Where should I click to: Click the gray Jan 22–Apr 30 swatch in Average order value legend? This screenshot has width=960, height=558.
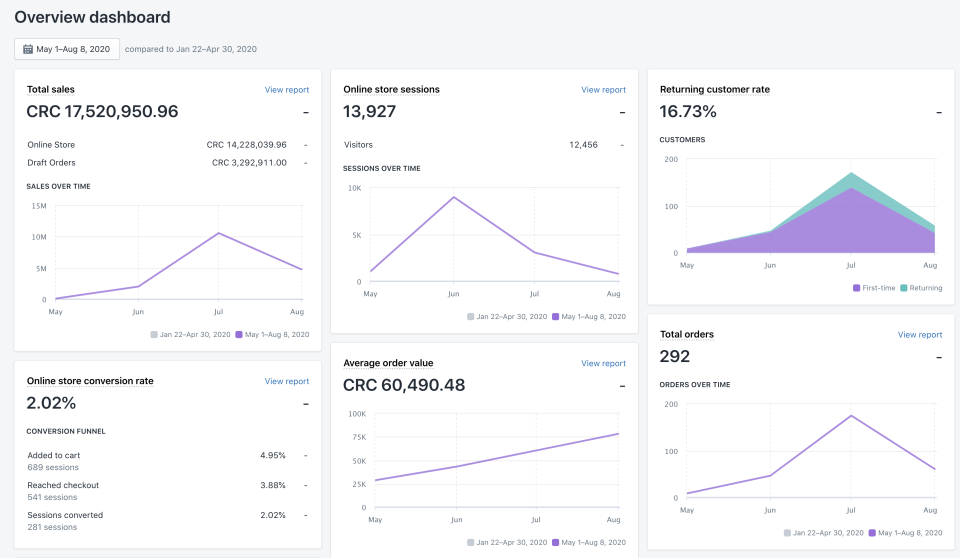point(470,543)
